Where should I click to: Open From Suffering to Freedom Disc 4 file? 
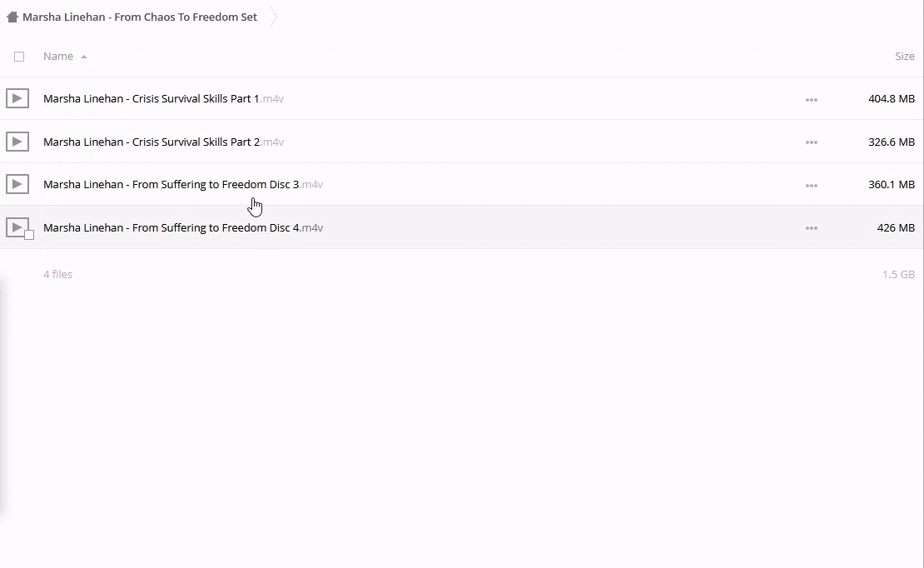click(x=171, y=227)
